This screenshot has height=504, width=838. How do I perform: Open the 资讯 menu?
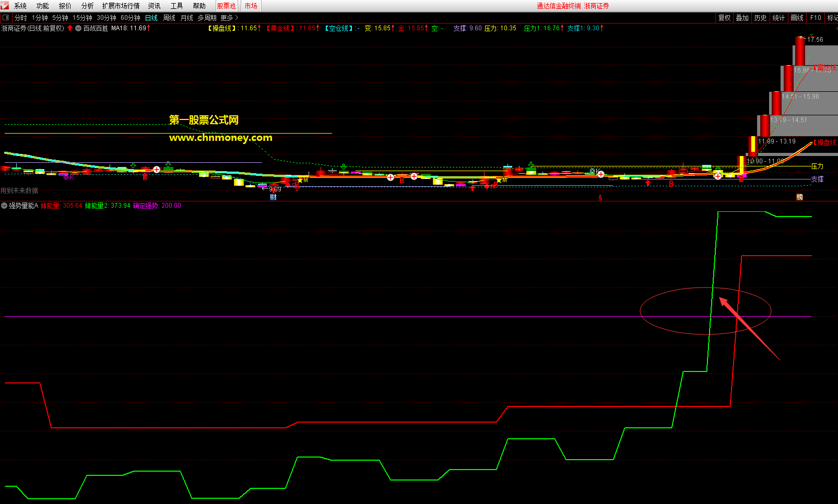[x=154, y=6]
